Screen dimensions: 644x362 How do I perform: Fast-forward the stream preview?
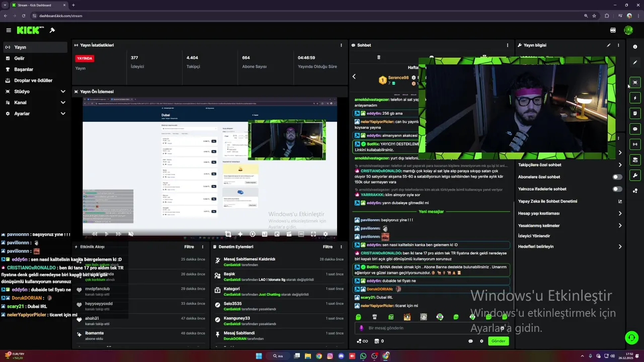click(x=118, y=234)
